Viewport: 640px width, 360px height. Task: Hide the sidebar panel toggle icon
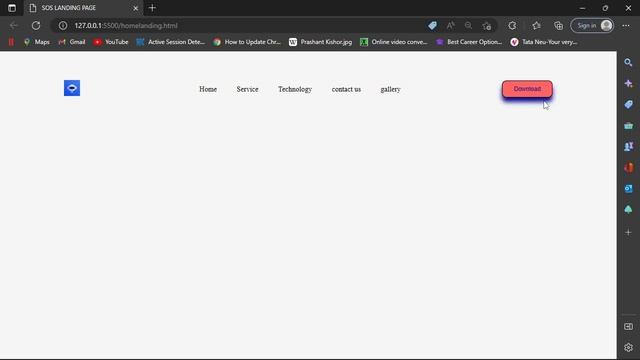628,327
